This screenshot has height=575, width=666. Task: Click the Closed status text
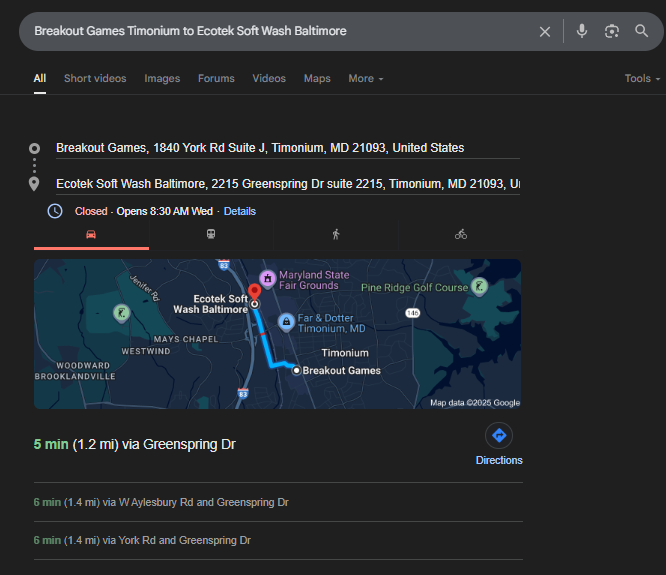pos(91,211)
